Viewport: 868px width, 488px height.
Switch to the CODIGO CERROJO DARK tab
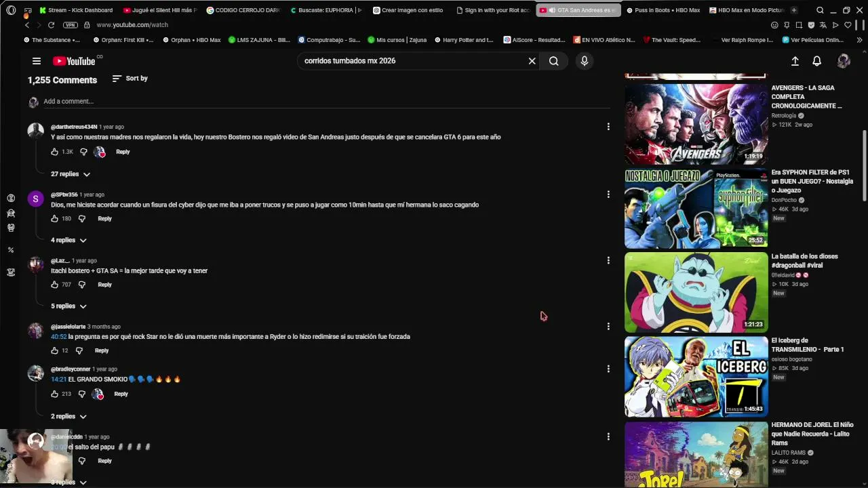[243, 10]
